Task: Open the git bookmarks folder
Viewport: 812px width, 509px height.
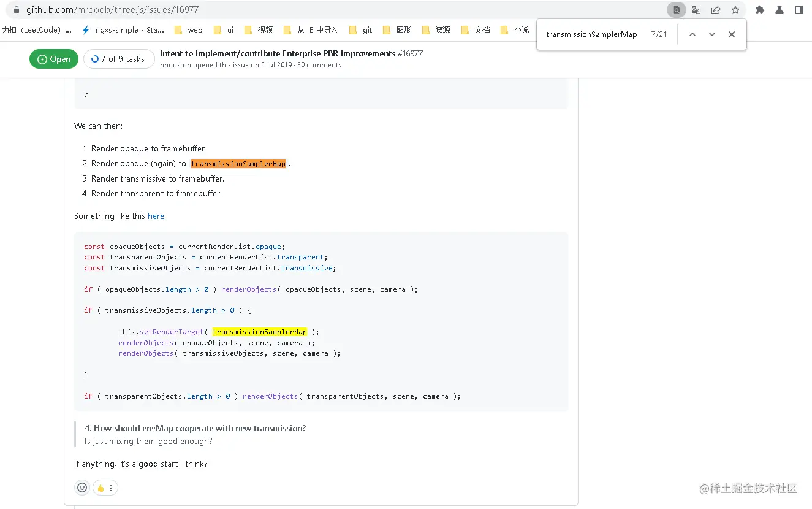Action: [x=361, y=29]
